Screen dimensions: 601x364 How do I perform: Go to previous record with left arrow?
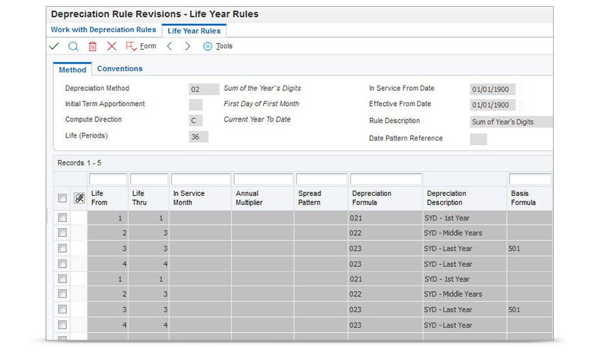pos(169,46)
